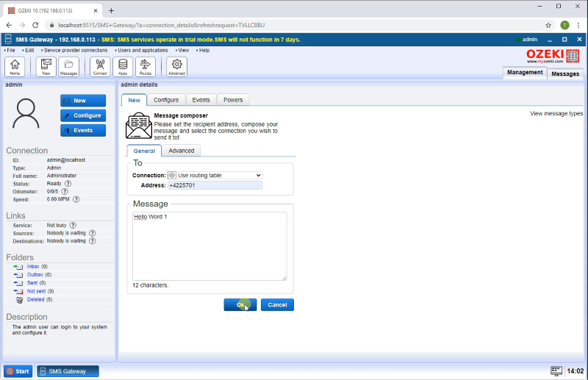The height and width of the screenshot is (380, 588).
Task: Click the help icon next to Service Not busy
Action: pos(73,225)
